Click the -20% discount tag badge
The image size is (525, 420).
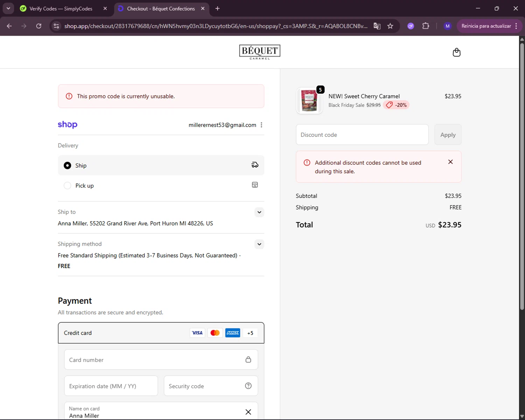pyautogui.click(x=396, y=105)
